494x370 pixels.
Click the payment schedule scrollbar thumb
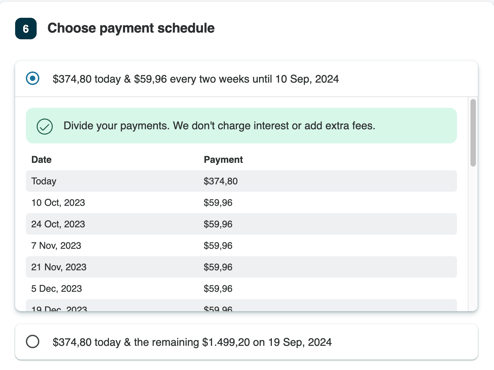click(473, 133)
